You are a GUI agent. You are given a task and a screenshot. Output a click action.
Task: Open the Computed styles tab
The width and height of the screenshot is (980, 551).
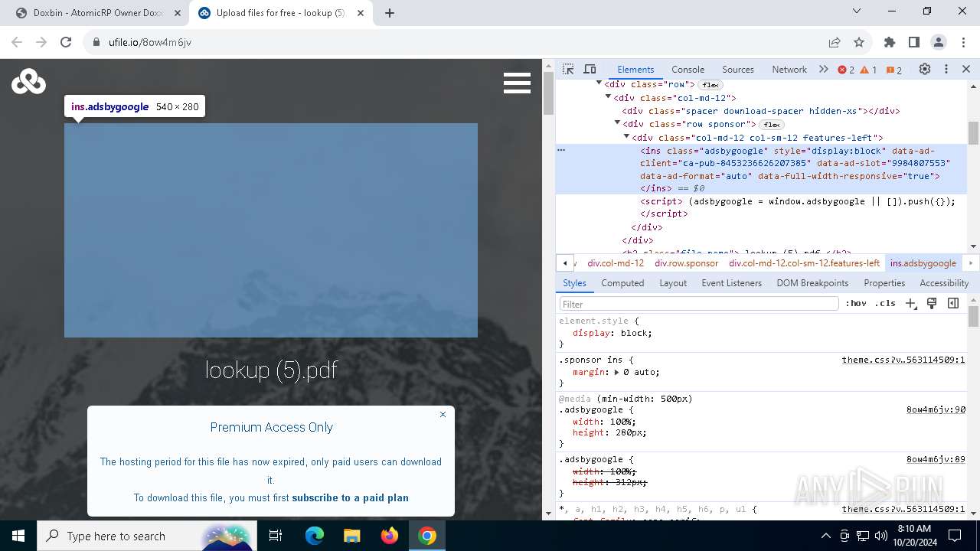[x=622, y=283]
